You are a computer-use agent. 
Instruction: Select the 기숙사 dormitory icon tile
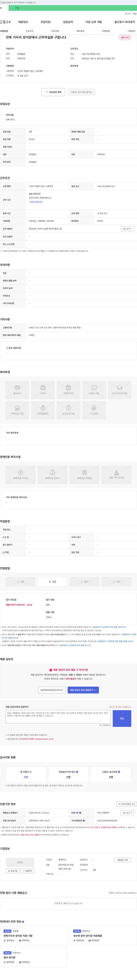pyautogui.click(x=43, y=390)
